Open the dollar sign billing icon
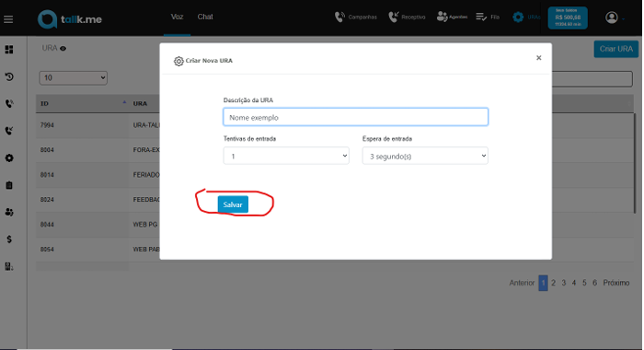The width and height of the screenshot is (644, 350). [x=9, y=239]
